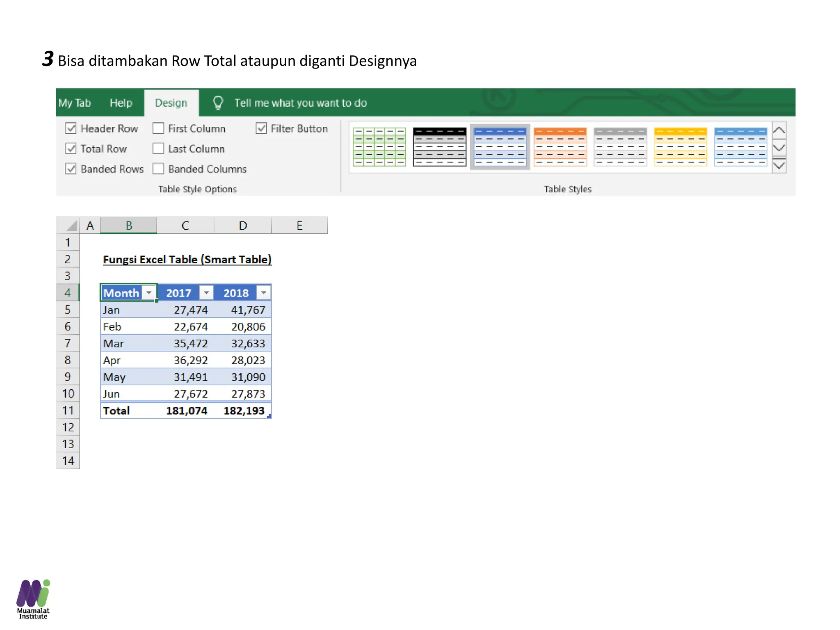Screen dimensions: 840x630
Task: Switch to the Help tab
Action: (x=121, y=103)
